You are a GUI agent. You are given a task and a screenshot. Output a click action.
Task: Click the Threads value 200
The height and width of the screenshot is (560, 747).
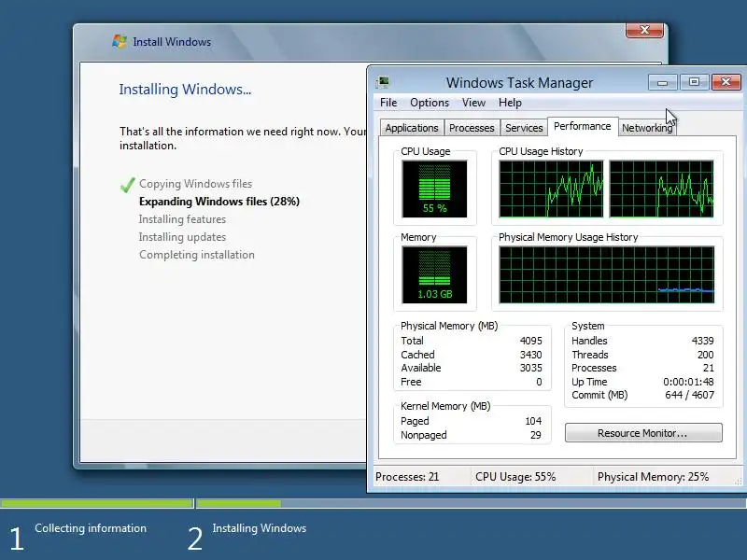pyautogui.click(x=706, y=355)
